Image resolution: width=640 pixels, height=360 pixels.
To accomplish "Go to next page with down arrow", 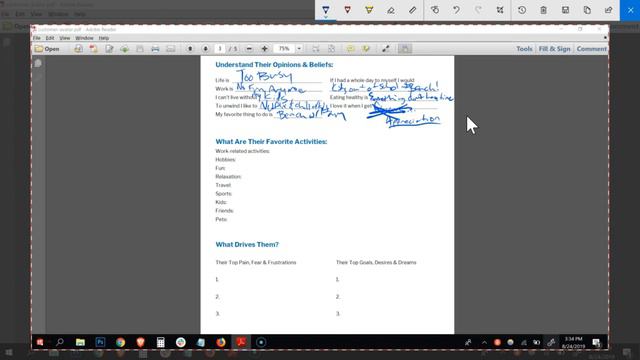I will click(205, 49).
